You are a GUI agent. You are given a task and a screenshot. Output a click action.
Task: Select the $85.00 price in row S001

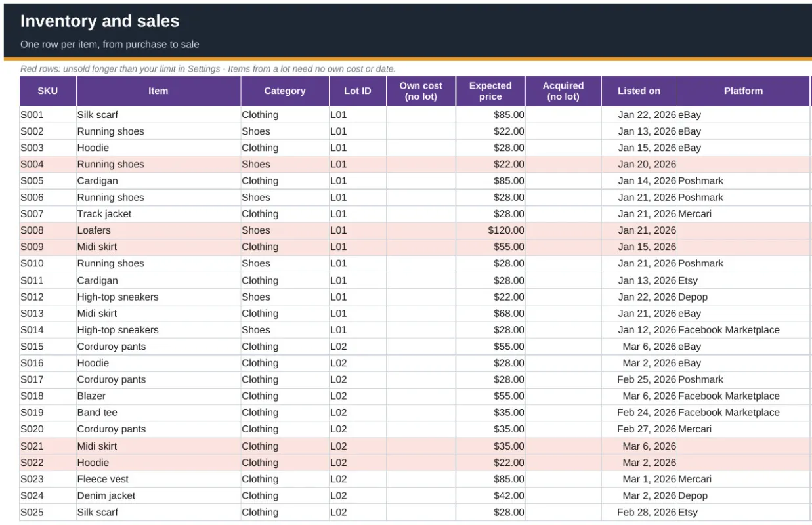[x=490, y=115]
